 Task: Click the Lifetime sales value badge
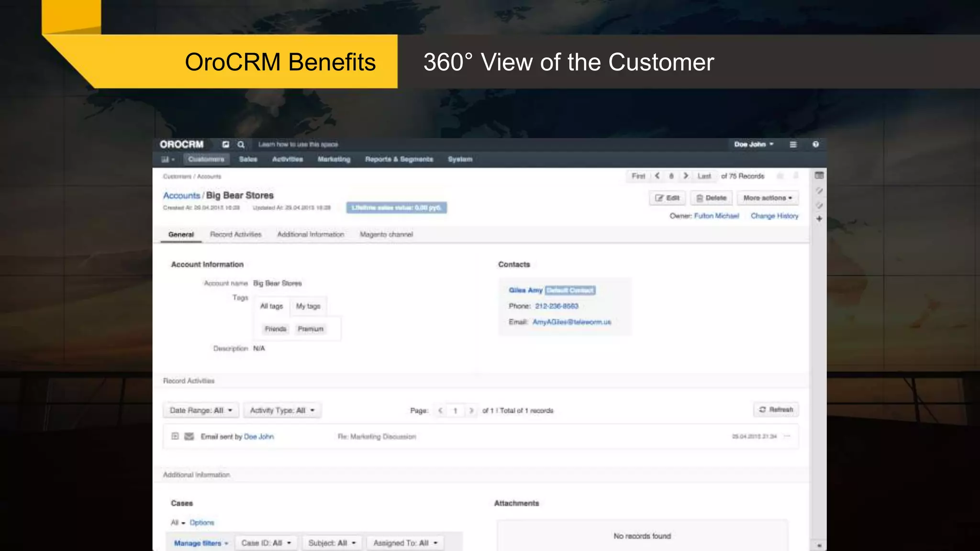[x=397, y=208]
